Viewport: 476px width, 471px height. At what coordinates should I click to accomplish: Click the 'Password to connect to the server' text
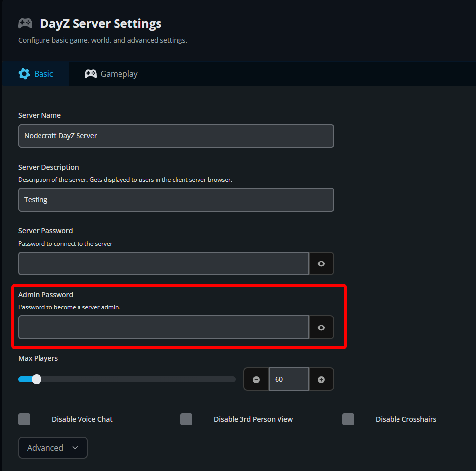tap(65, 243)
